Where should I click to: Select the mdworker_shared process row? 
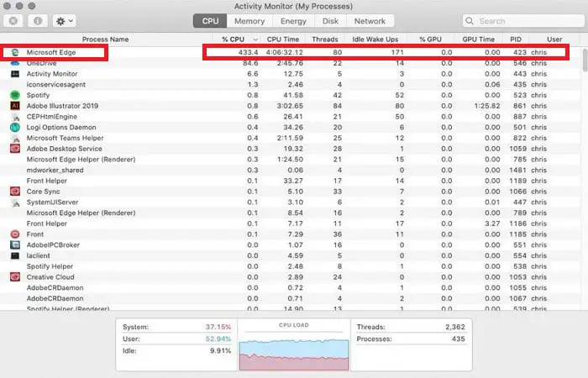tap(290, 170)
